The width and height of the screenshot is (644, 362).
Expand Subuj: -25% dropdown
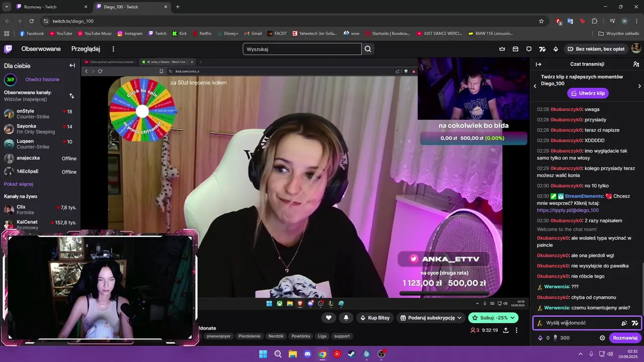[513, 318]
